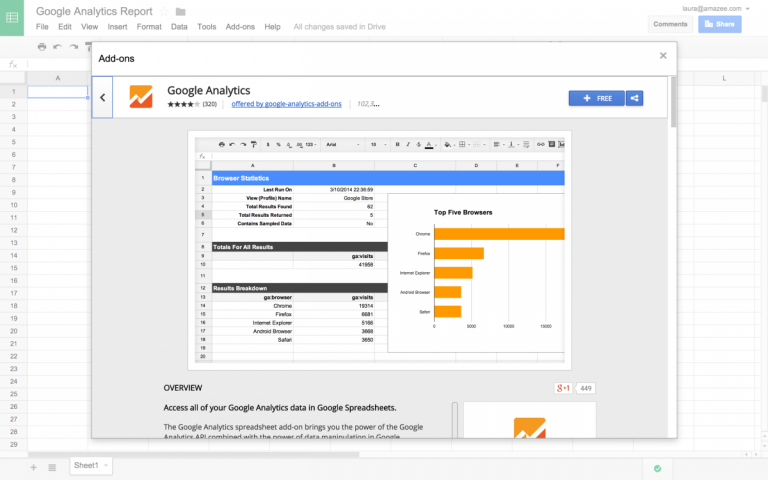Install add-on with the FREE button
The image size is (768, 480).
point(597,98)
